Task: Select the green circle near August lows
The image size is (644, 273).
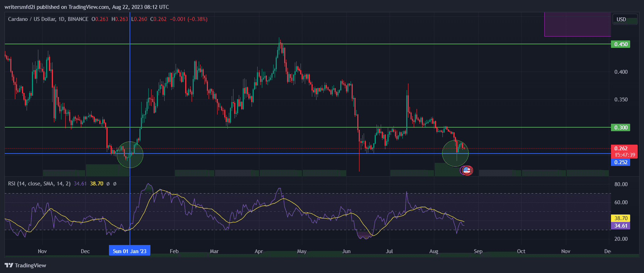Action: (455, 153)
